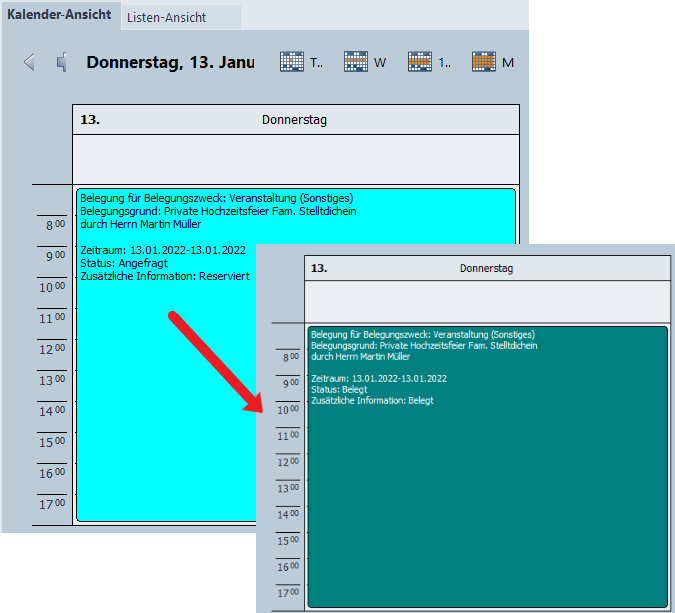Click Donnerstag column header above cyan appointment
This screenshot has width=675, height=613.
coord(294,120)
